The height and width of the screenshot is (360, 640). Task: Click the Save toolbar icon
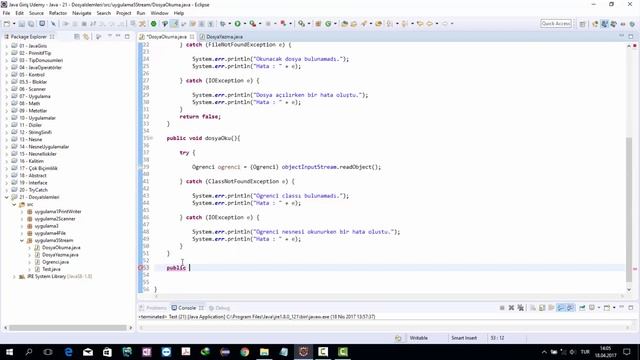[x=22, y=24]
